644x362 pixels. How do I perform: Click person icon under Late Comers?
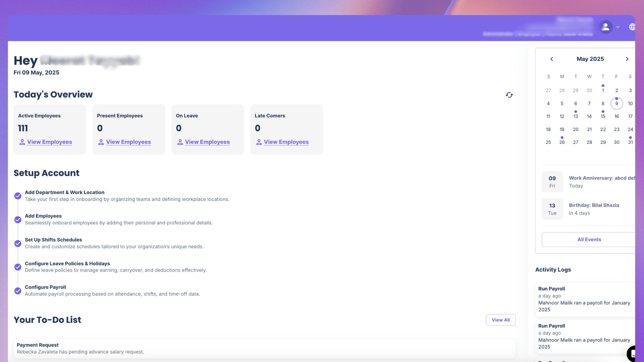pyautogui.click(x=259, y=142)
